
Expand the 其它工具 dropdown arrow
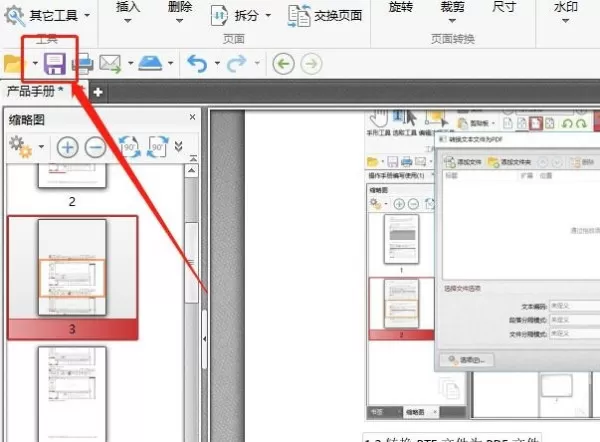87,16
